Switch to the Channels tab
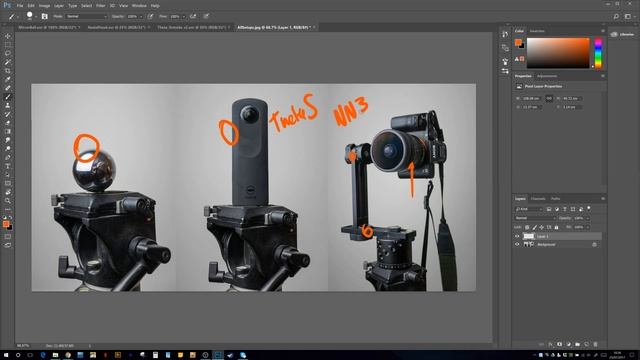The height and width of the screenshot is (360, 640). (538, 199)
